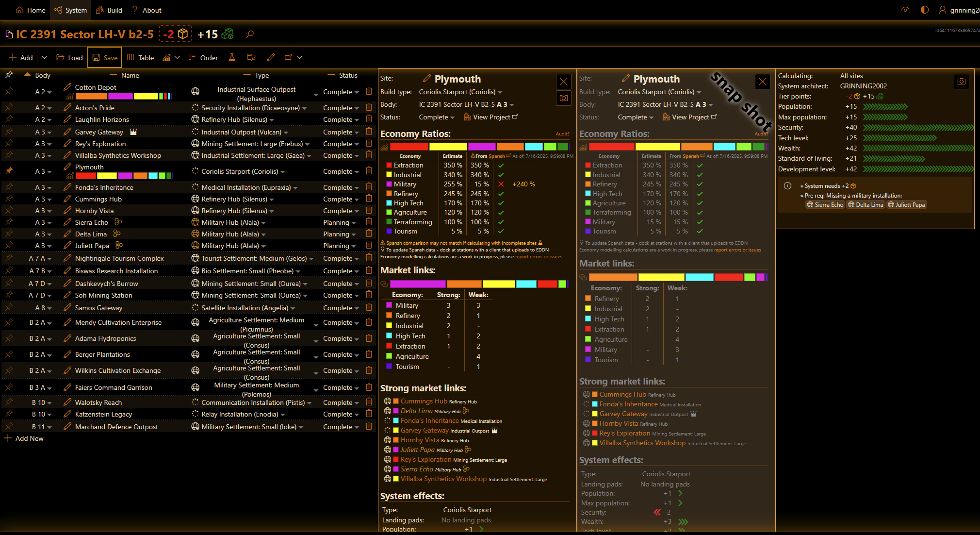Delete the Cotton Depot row with trash icon

(x=369, y=91)
